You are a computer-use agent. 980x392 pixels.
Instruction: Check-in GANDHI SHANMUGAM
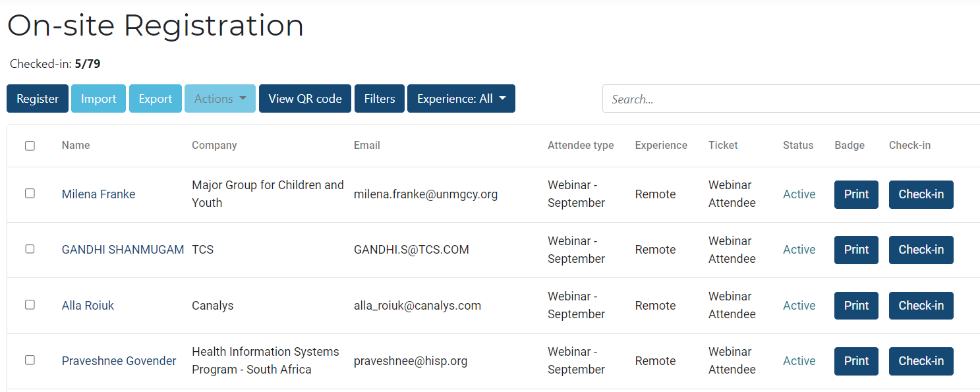tap(921, 250)
